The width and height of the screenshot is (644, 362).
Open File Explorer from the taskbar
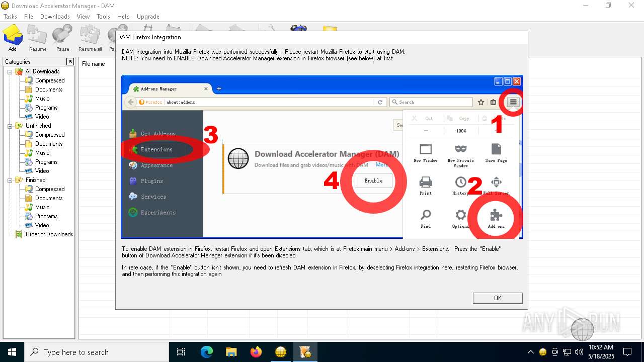pos(231,352)
